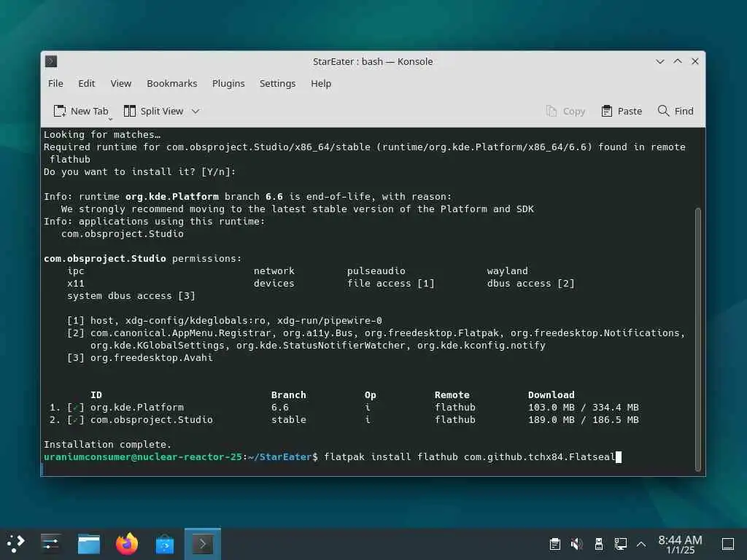
Task: Open the KDE application launcher
Action: click(16, 544)
